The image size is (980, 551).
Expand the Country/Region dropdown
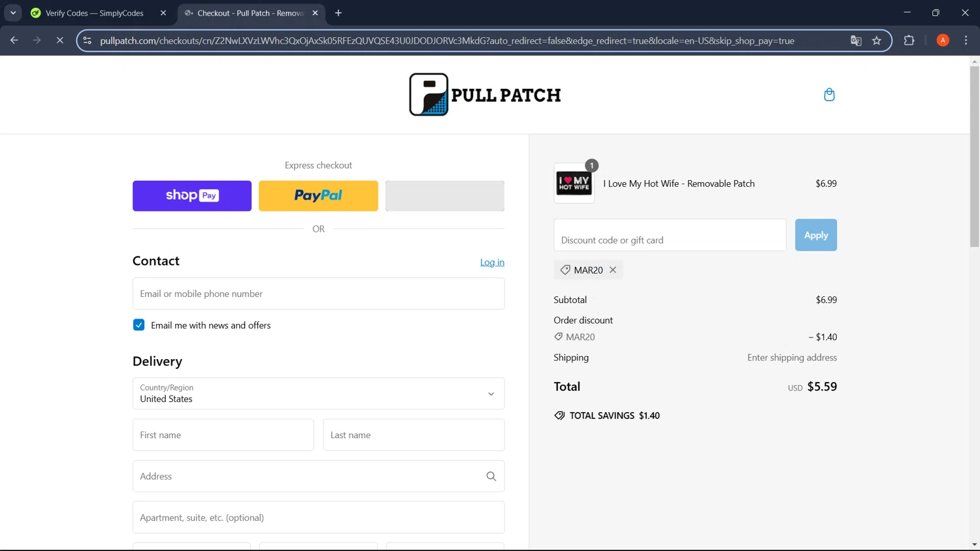pos(318,394)
